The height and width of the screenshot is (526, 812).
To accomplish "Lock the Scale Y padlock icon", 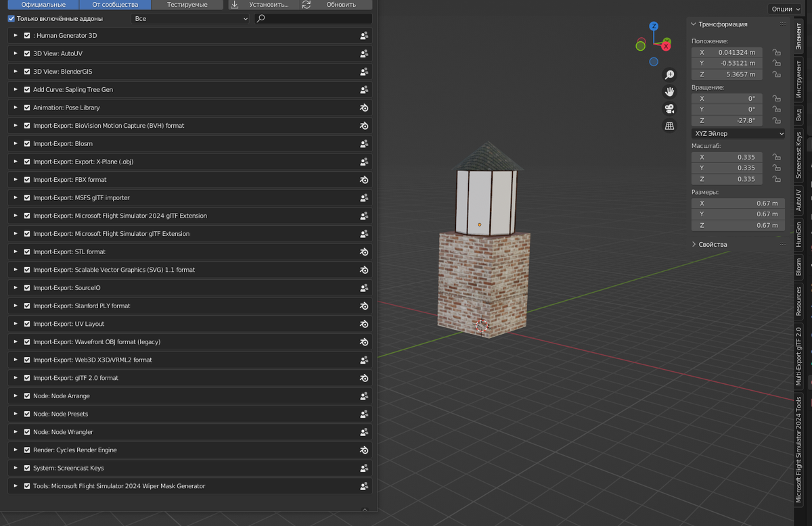I will click(x=777, y=168).
